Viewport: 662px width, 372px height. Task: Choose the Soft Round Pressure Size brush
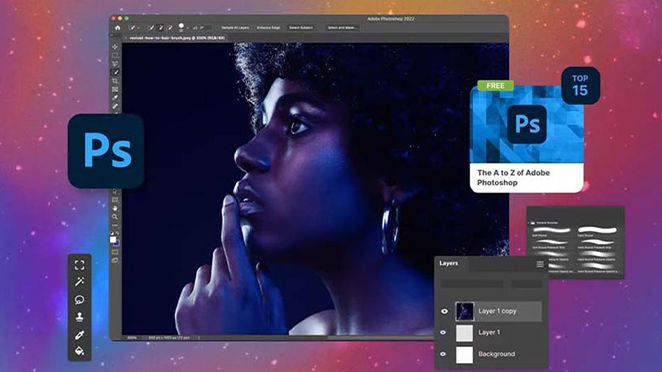(551, 243)
